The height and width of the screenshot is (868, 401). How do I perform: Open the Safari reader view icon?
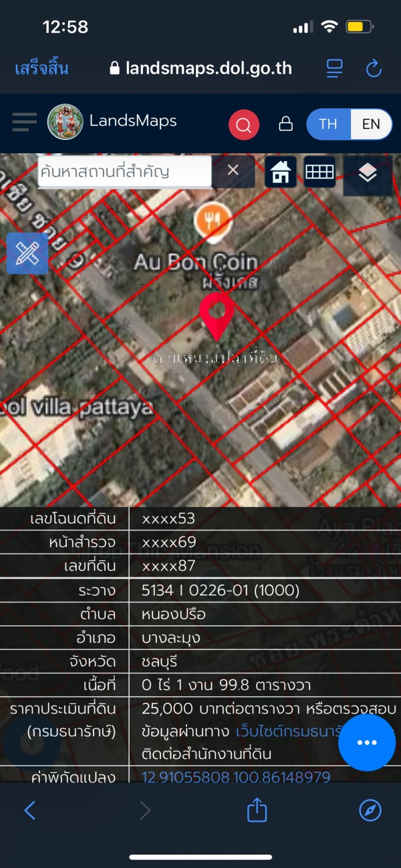click(334, 68)
